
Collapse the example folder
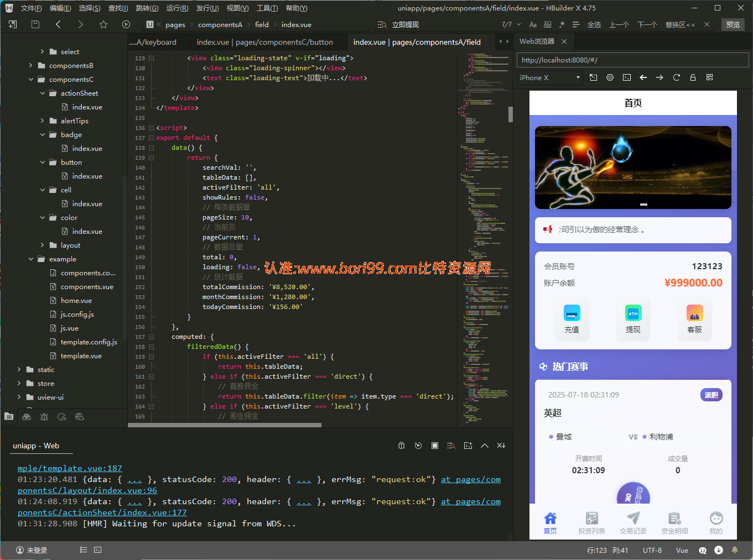30,259
